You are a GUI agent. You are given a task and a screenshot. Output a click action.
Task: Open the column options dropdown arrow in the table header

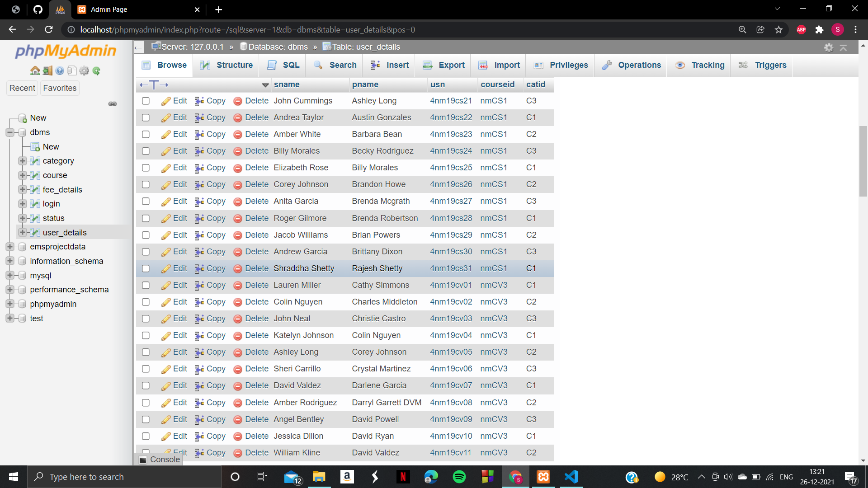click(265, 85)
